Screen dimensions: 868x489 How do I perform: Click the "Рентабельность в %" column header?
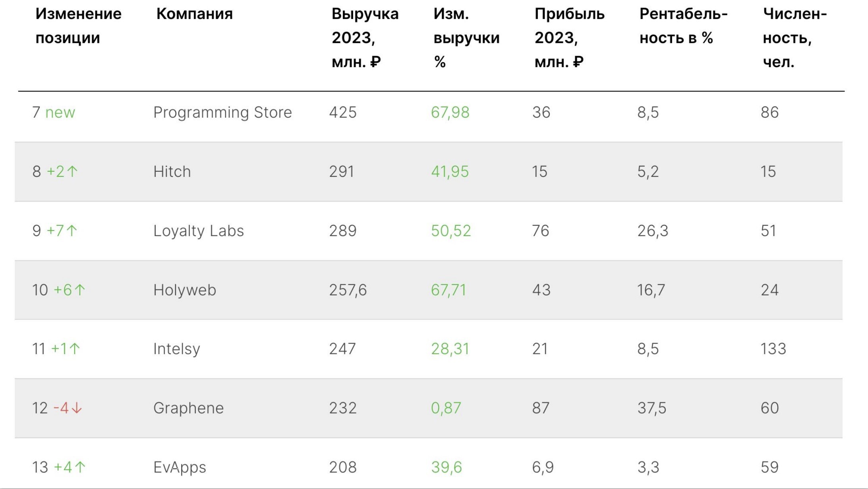683,26
